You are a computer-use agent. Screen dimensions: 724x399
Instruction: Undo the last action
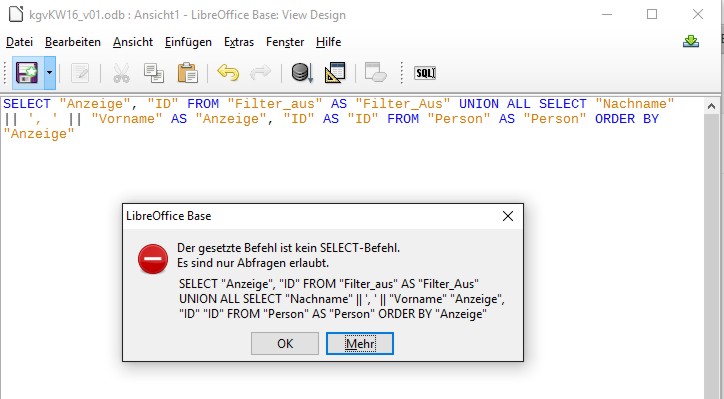(x=228, y=73)
